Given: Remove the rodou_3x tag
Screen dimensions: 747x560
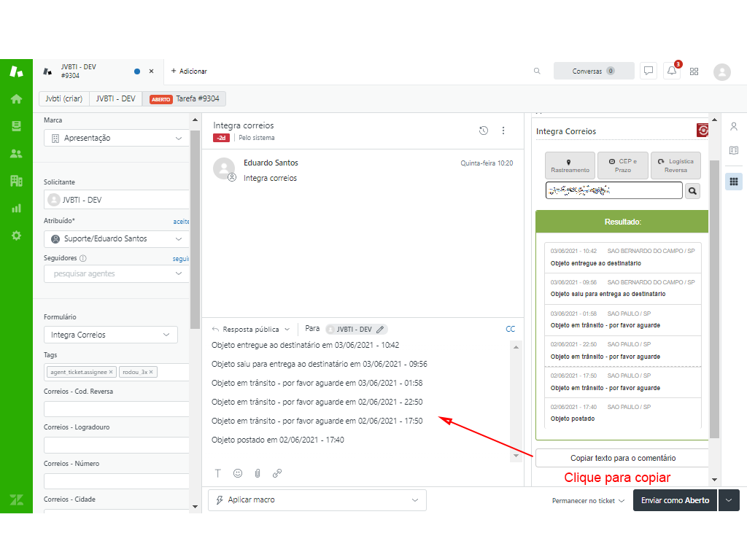Looking at the screenshot, I should pos(152,372).
